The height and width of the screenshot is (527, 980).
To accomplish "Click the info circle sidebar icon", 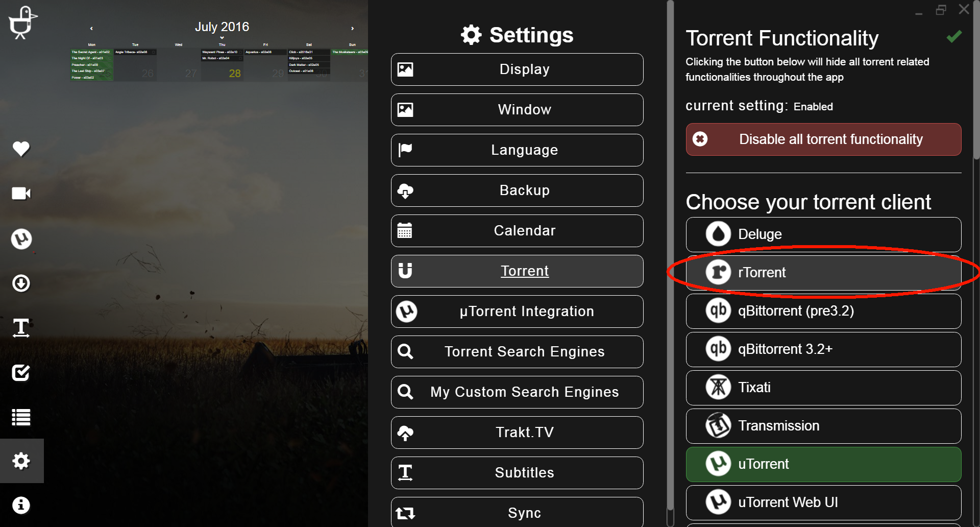I will point(21,505).
